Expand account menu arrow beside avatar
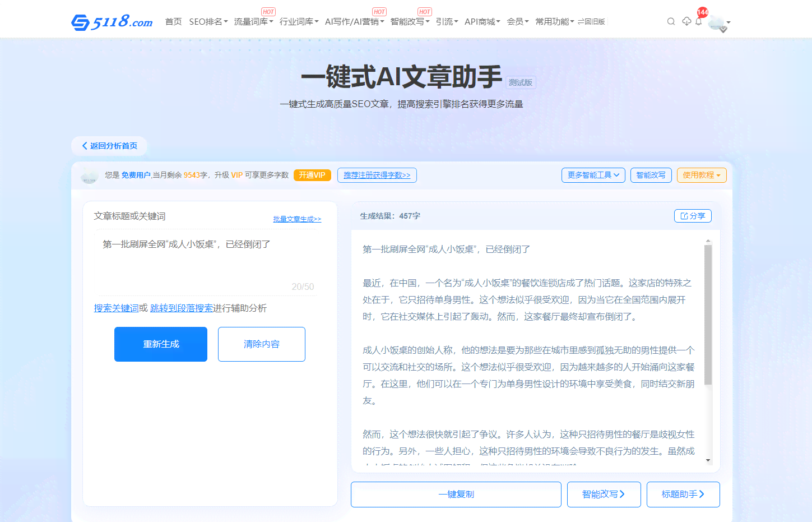 [729, 23]
